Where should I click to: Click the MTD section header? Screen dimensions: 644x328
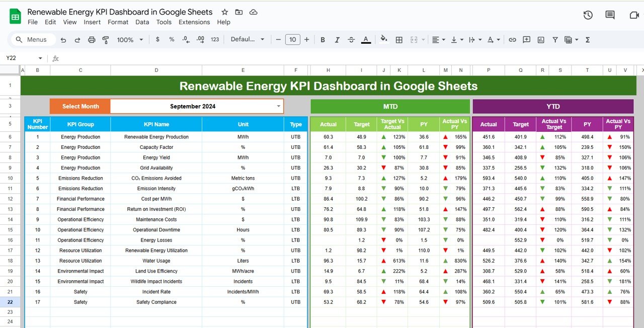(390, 106)
